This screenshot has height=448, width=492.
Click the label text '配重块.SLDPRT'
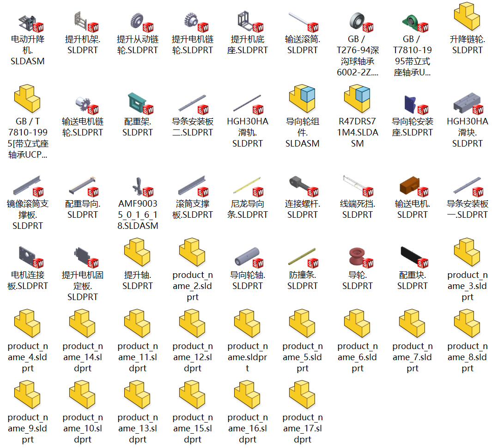coord(412,280)
